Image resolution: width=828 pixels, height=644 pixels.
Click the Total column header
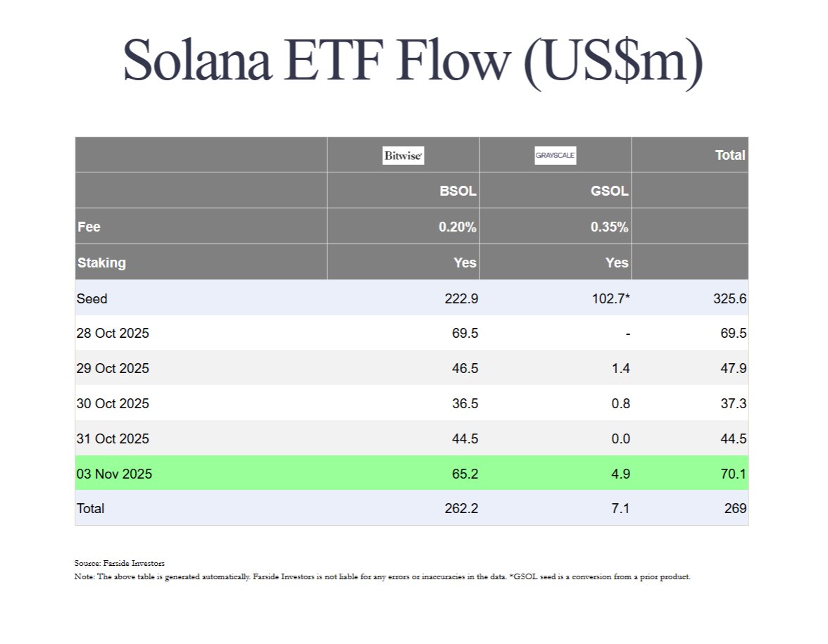pos(730,156)
